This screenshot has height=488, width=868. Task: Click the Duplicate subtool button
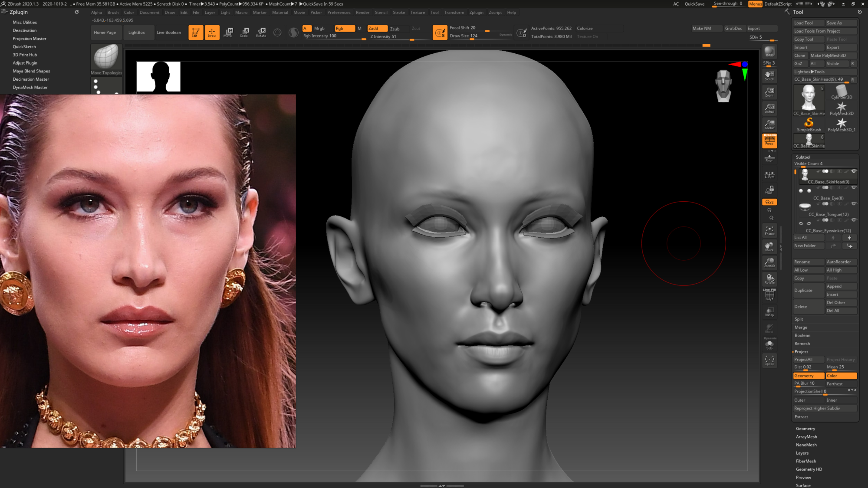[x=808, y=290]
